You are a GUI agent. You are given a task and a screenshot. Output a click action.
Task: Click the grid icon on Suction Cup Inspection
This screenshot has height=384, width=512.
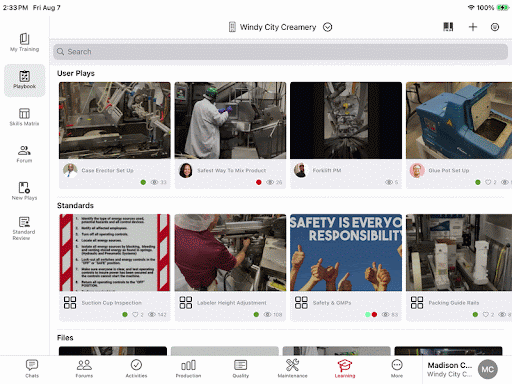tap(70, 303)
